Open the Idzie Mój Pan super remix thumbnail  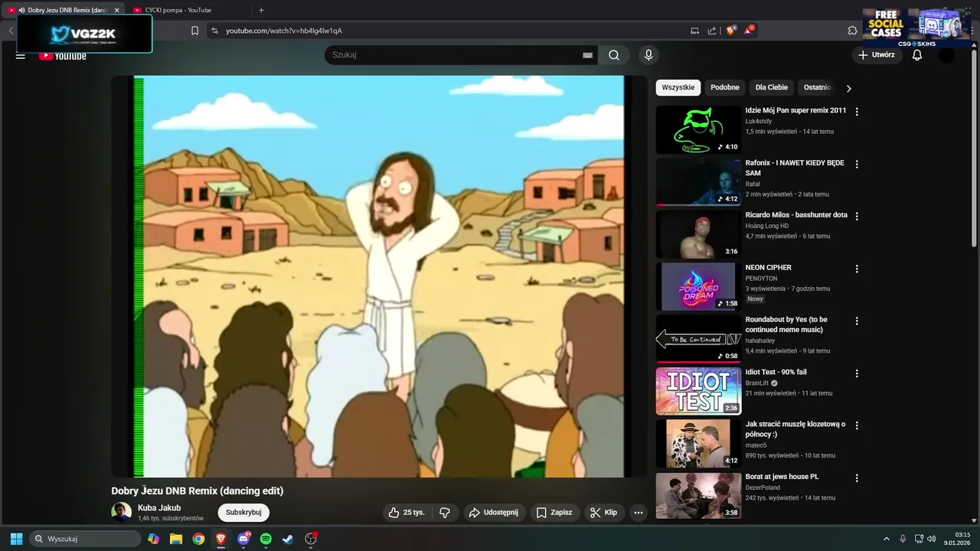click(x=698, y=129)
